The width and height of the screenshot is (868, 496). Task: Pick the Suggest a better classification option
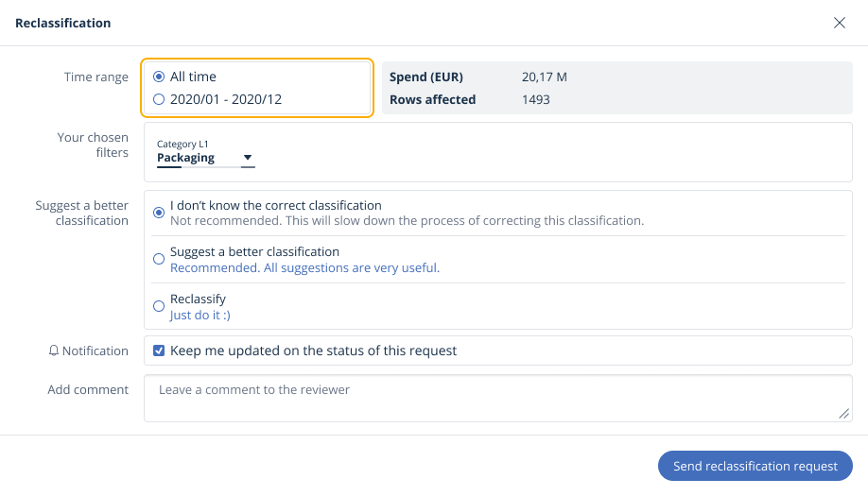pyautogui.click(x=159, y=259)
